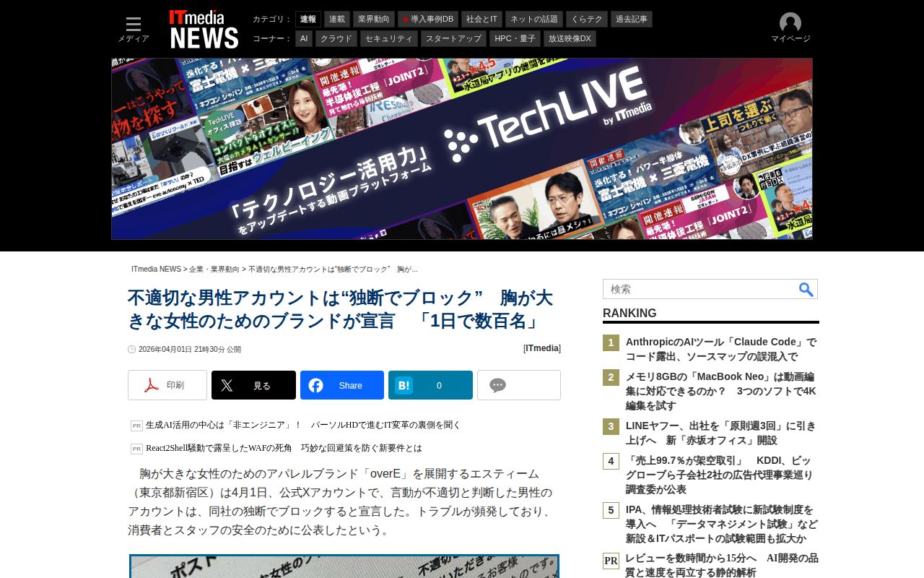Open the comments speech bubble button

coord(519,385)
